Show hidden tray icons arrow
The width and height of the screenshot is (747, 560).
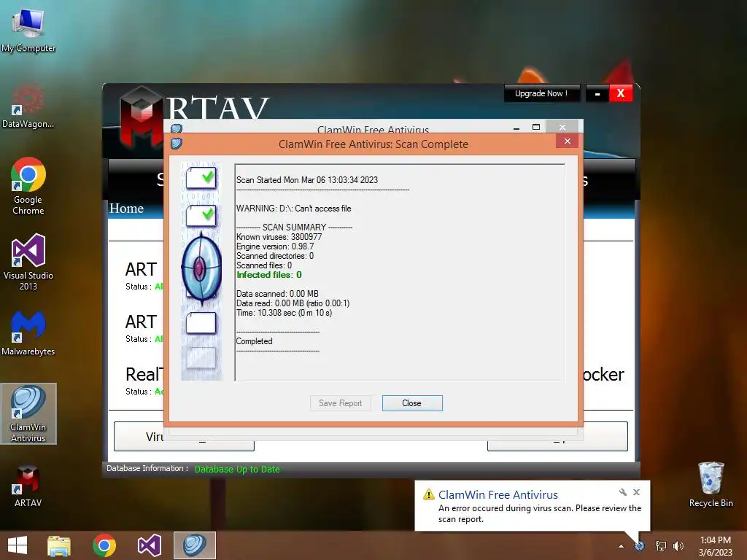621,546
